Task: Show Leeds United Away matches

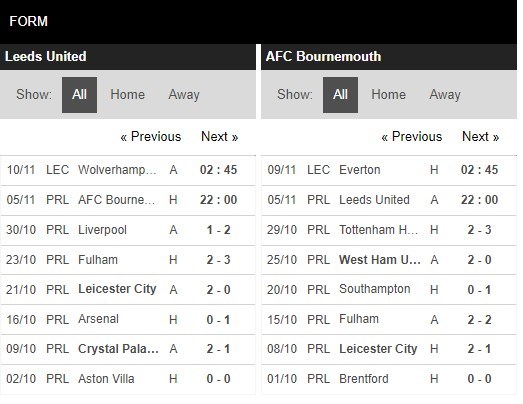Action: 184,95
